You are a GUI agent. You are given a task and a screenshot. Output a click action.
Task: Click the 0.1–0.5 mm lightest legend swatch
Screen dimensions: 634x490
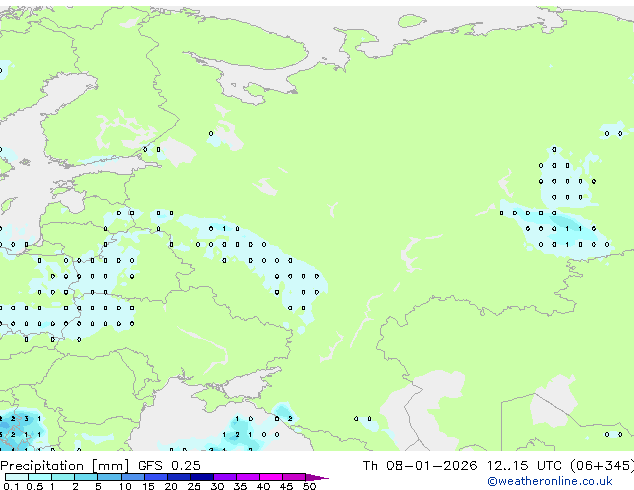(17, 477)
